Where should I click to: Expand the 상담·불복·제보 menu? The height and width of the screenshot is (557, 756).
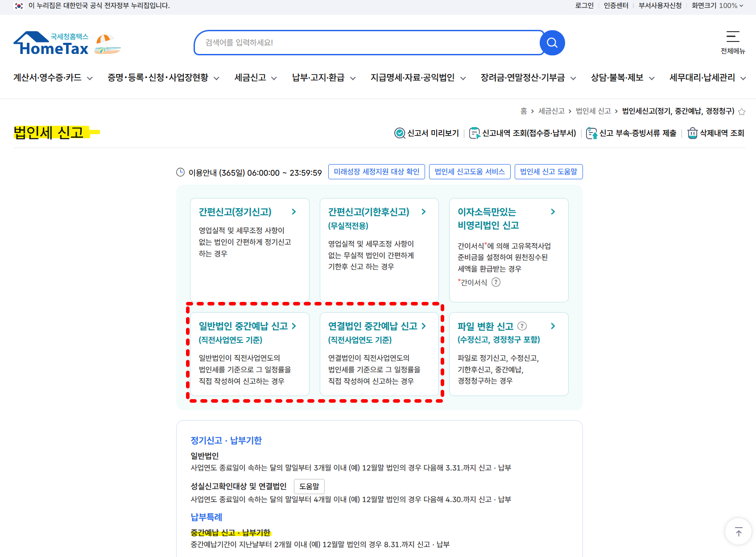tap(623, 78)
